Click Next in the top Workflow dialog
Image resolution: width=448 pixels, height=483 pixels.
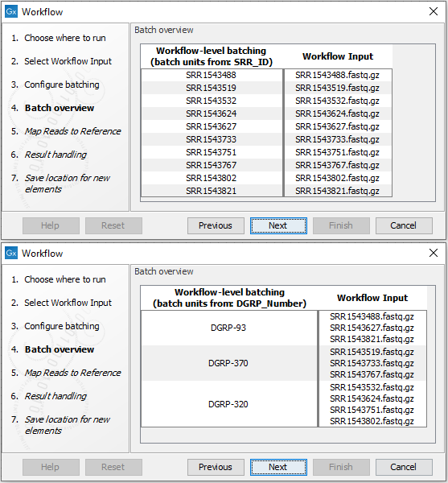coord(278,225)
